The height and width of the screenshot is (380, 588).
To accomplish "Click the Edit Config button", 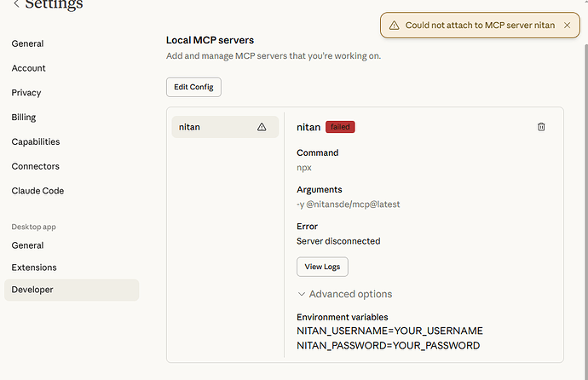I will (193, 87).
